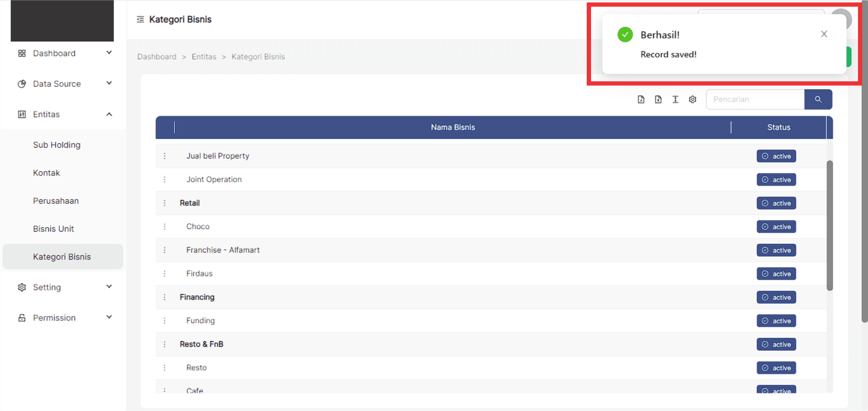Image resolution: width=868 pixels, height=411 pixels.
Task: Dismiss the Berhasil notification
Action: pos(824,34)
